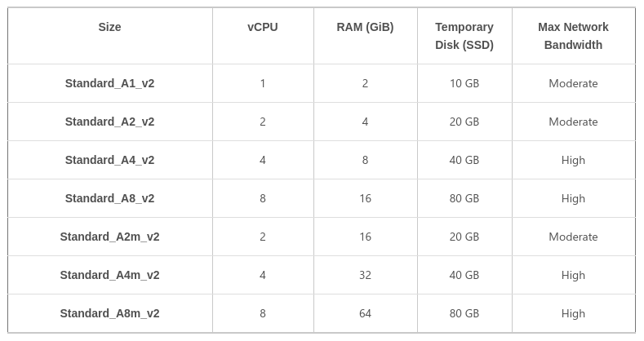Click the Size column header

109,27
